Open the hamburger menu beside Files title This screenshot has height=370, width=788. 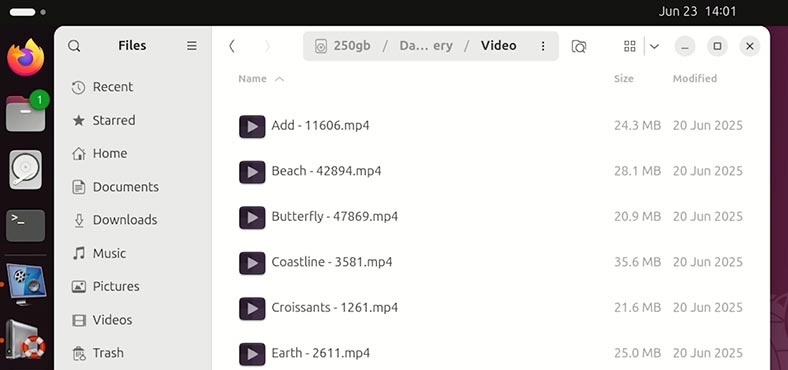pos(191,46)
